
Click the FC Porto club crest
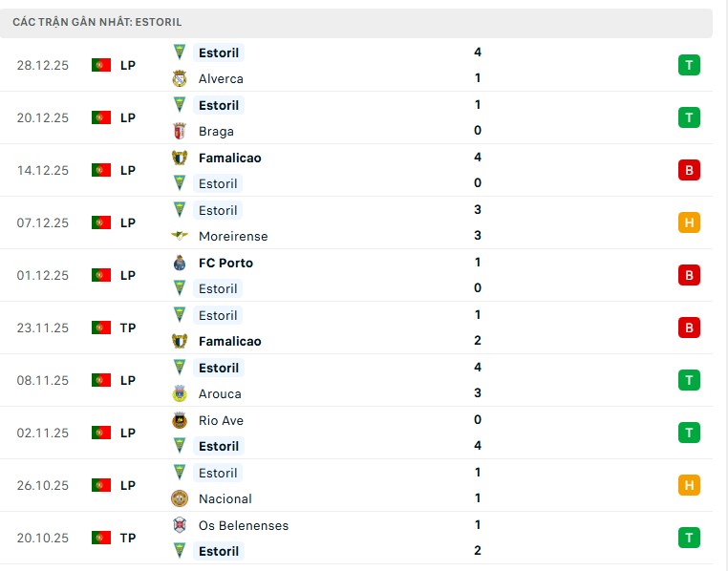[180, 263]
